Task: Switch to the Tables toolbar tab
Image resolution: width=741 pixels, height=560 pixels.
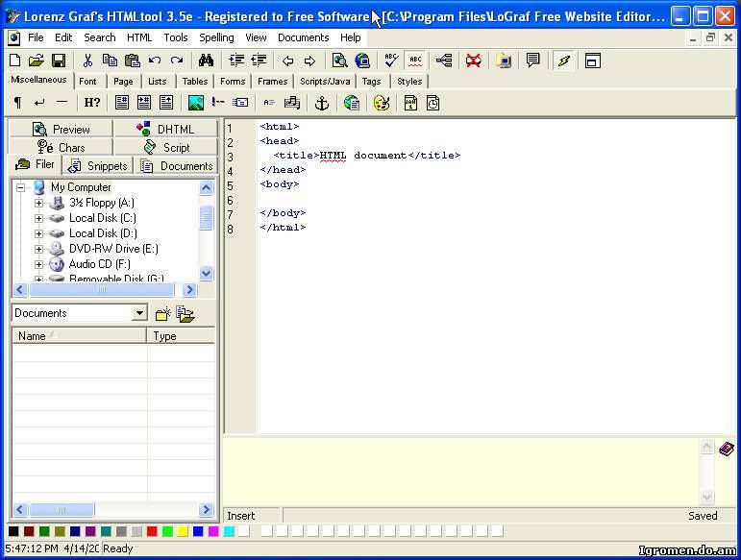Action: (x=195, y=82)
